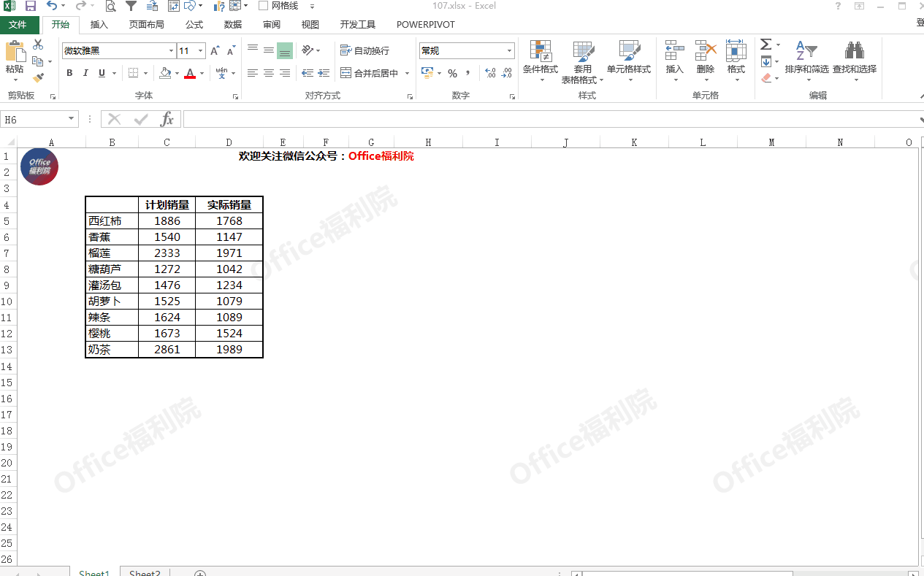Open Excel Help question mark

[838, 6]
